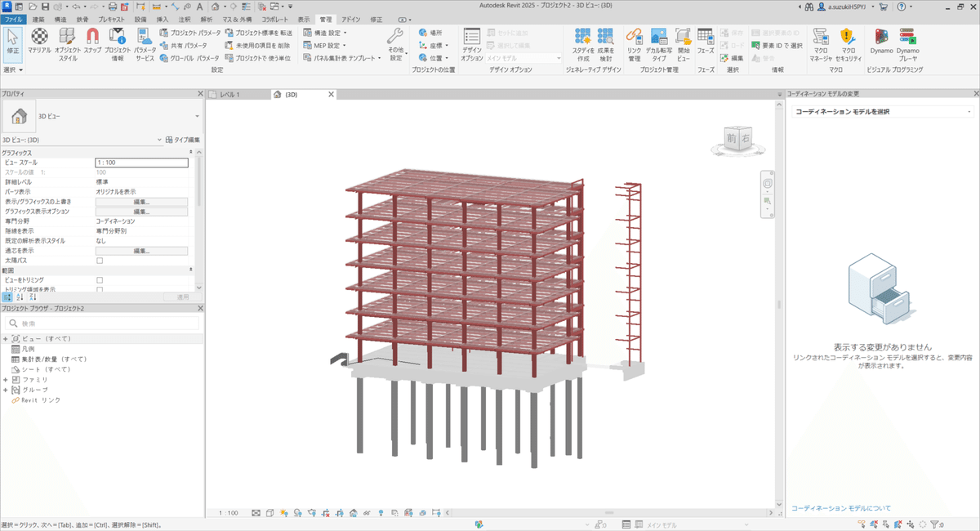Open the 座標 (Coordinates) dropdown

coord(433,46)
